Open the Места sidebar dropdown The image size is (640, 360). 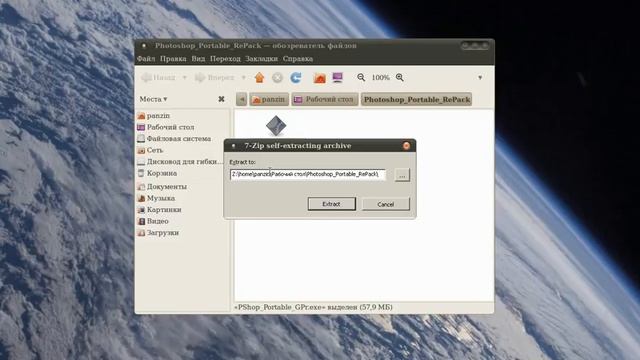coord(153,99)
